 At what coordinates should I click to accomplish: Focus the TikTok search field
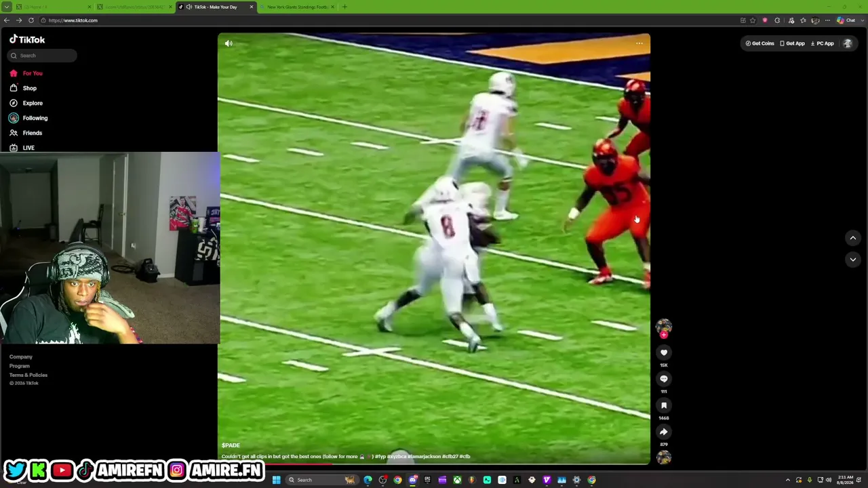(43, 56)
